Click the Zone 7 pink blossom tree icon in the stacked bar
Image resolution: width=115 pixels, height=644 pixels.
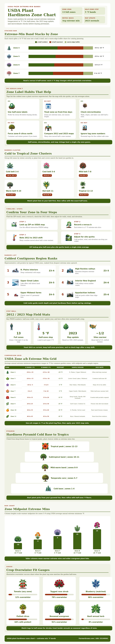9,73
